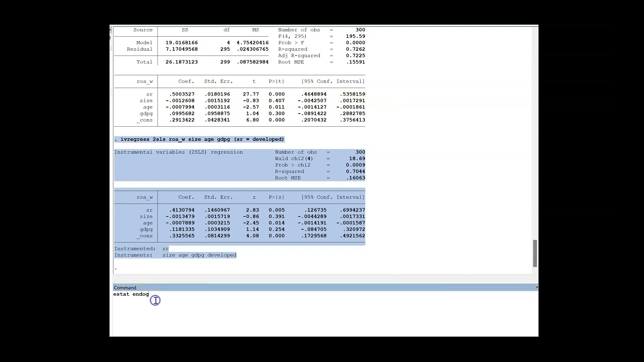This screenshot has height=362, width=644.
Task: Click the Prob > chi2 value 0.0009
Action: tap(356, 165)
